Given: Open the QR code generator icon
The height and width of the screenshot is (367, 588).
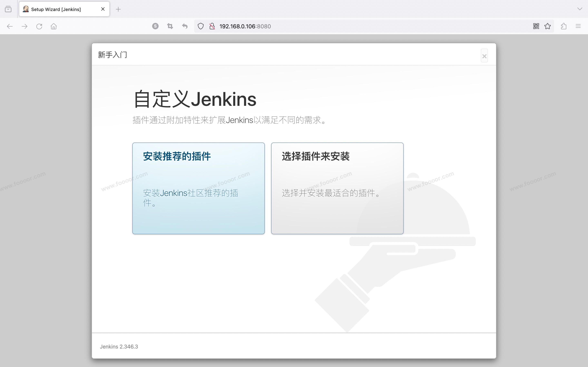Looking at the screenshot, I should pyautogui.click(x=536, y=26).
